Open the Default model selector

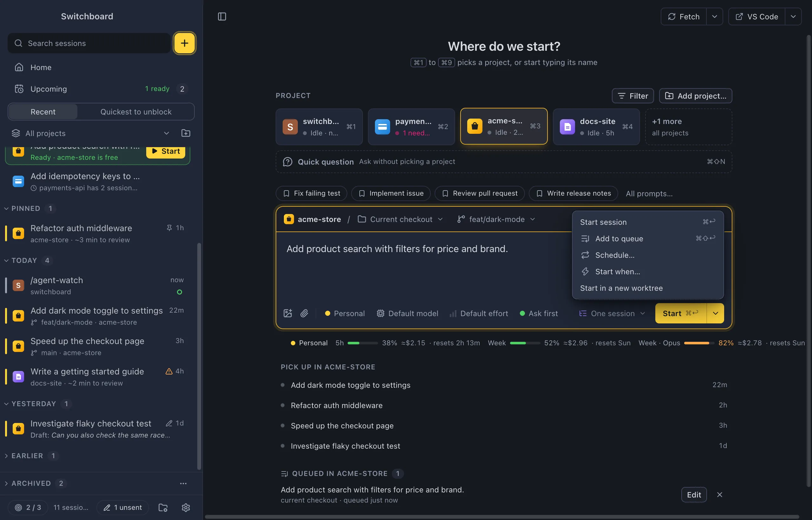point(407,313)
